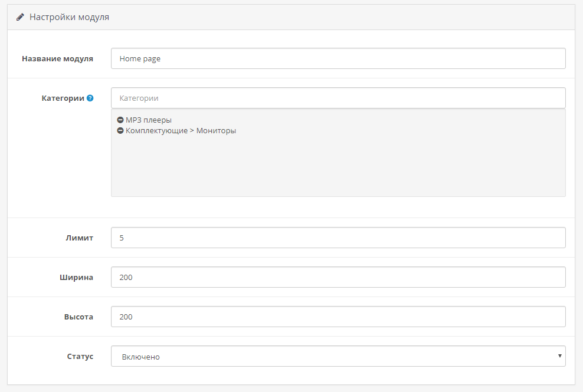Image resolution: width=583 pixels, height=392 pixels.
Task: Click the Ширина label
Action: click(77, 277)
